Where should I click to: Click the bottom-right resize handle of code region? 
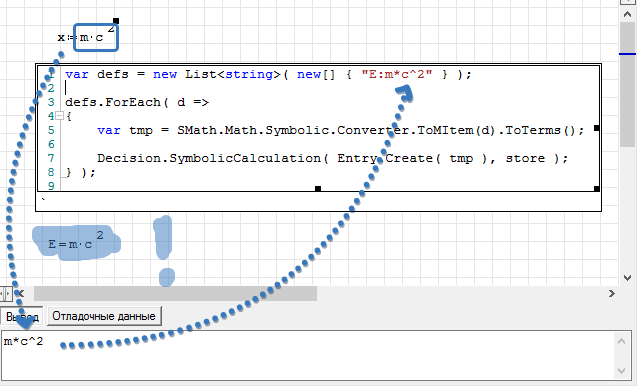pos(597,189)
